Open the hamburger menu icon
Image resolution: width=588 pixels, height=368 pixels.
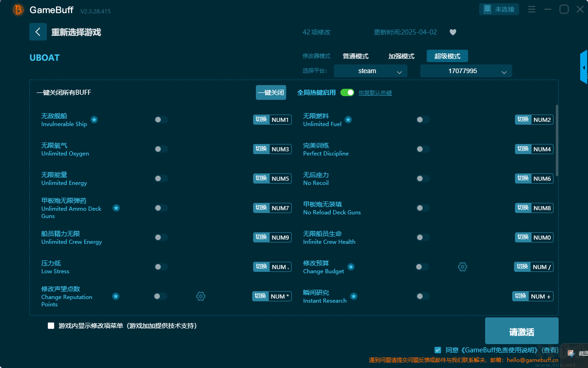pyautogui.click(x=531, y=9)
